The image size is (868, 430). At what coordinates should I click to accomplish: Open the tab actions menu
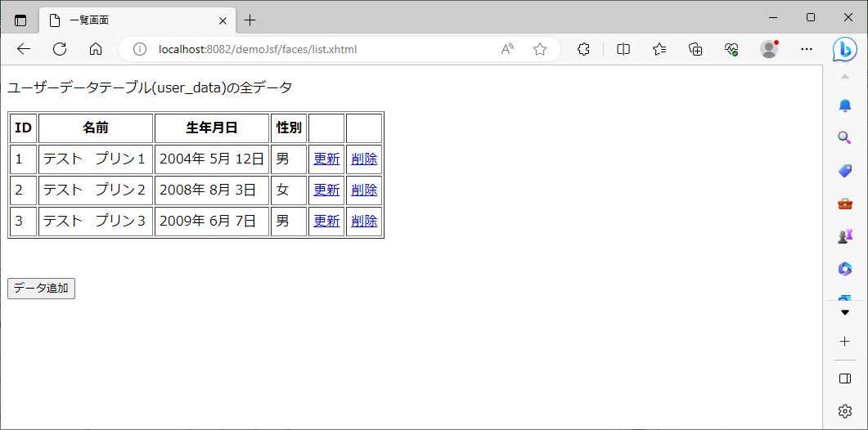[x=20, y=20]
